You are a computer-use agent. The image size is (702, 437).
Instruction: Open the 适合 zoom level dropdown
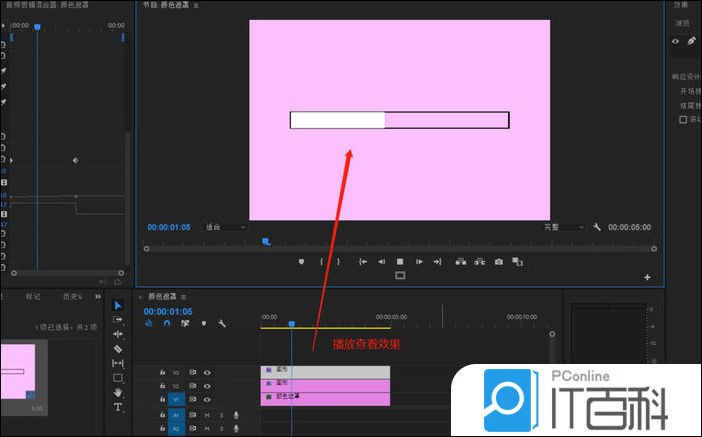(225, 227)
